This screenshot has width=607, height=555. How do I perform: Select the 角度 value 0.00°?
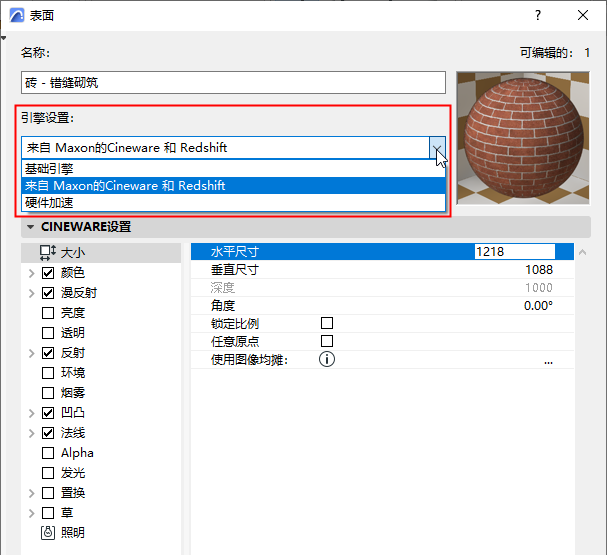538,306
